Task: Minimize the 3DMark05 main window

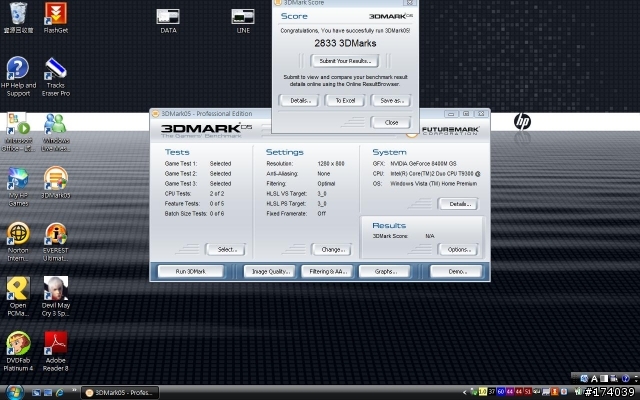Action: 451,114
